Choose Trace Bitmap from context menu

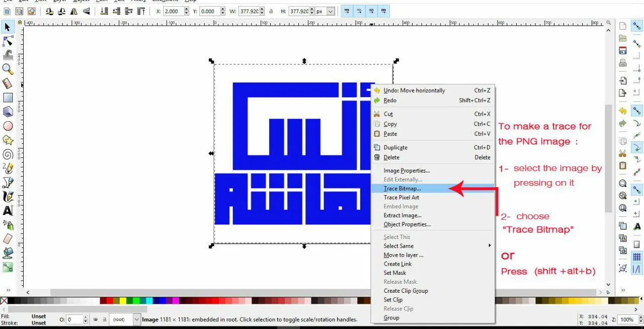click(402, 189)
